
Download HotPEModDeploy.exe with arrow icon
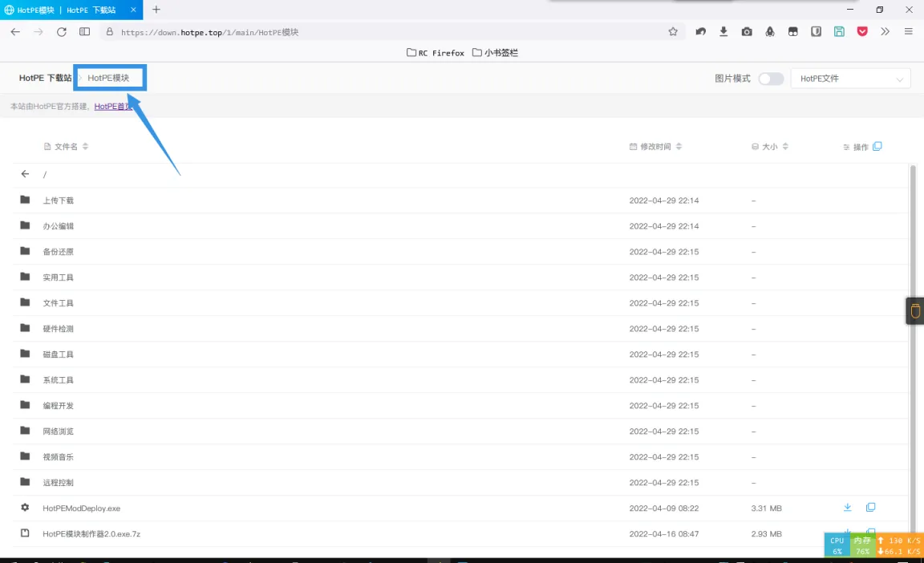click(x=847, y=507)
